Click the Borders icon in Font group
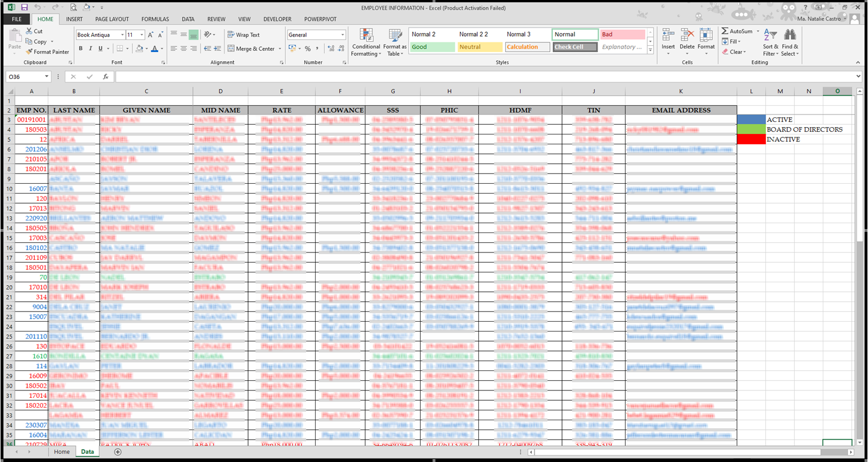This screenshot has width=868, height=462. 121,49
